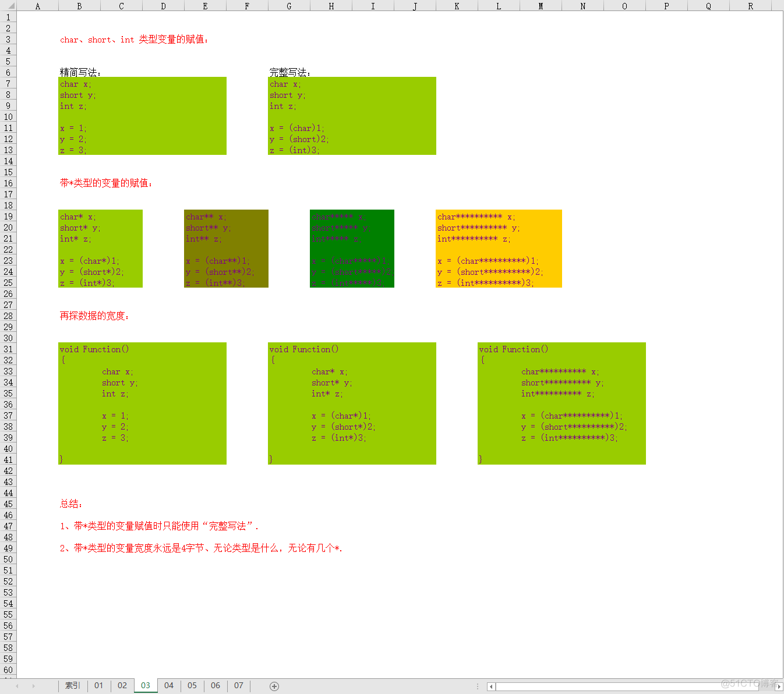Click 'y = (short)2;' cell under 完整写法
This screenshot has width=784, height=694.
299,139
